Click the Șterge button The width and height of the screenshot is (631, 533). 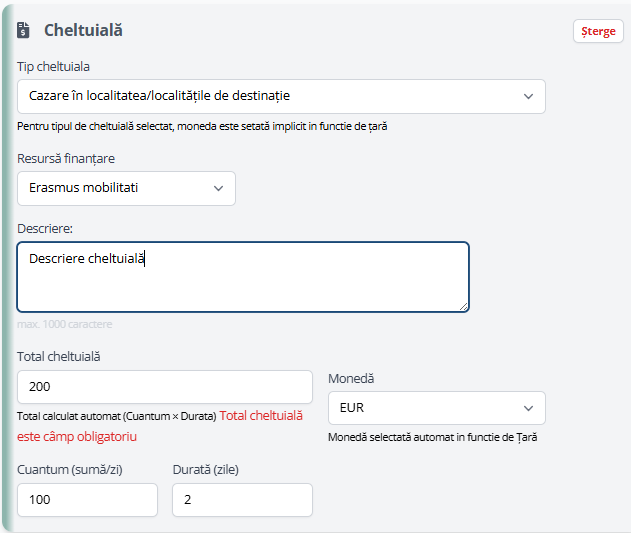tap(598, 31)
